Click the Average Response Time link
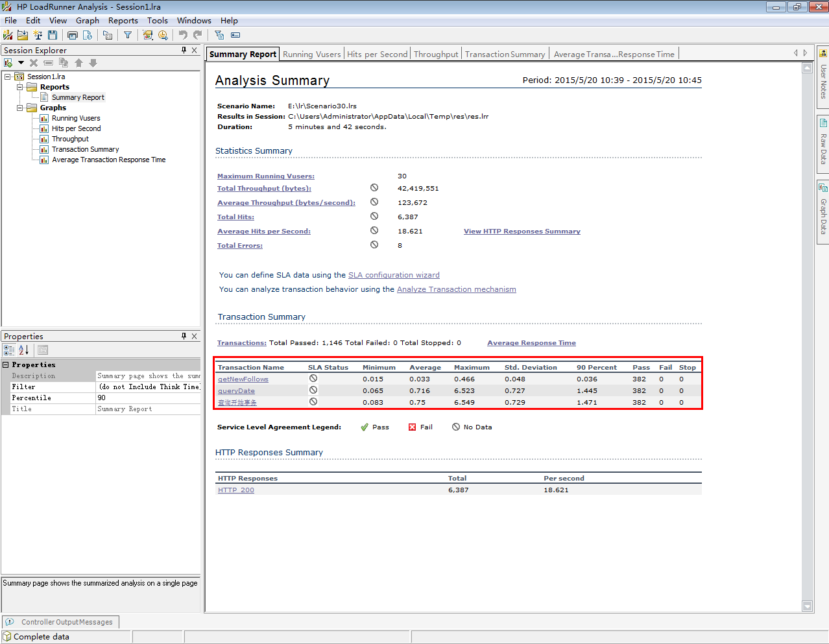 tap(531, 343)
